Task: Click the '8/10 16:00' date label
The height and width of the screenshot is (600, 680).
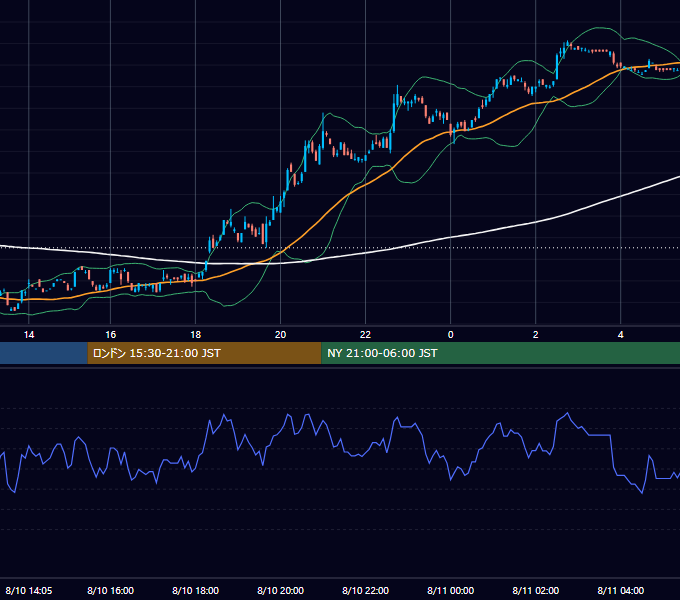Action: (x=111, y=590)
